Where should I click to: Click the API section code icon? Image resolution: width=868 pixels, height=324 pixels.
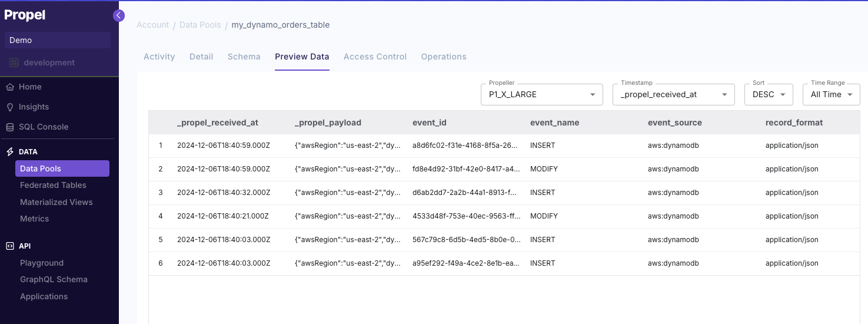point(9,246)
